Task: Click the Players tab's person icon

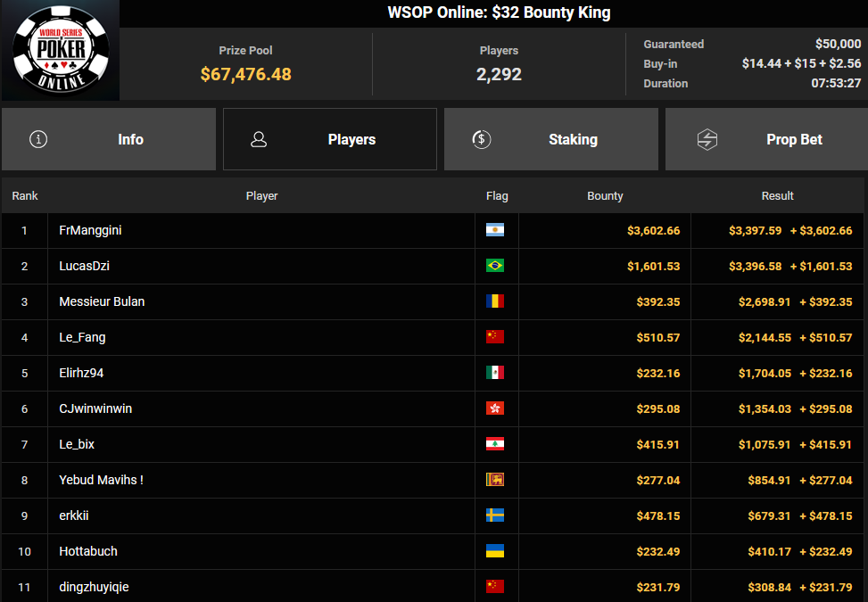Action: click(259, 139)
